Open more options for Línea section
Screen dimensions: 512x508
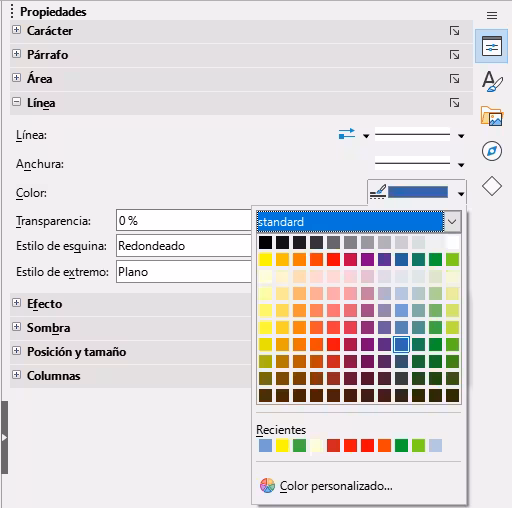click(455, 103)
